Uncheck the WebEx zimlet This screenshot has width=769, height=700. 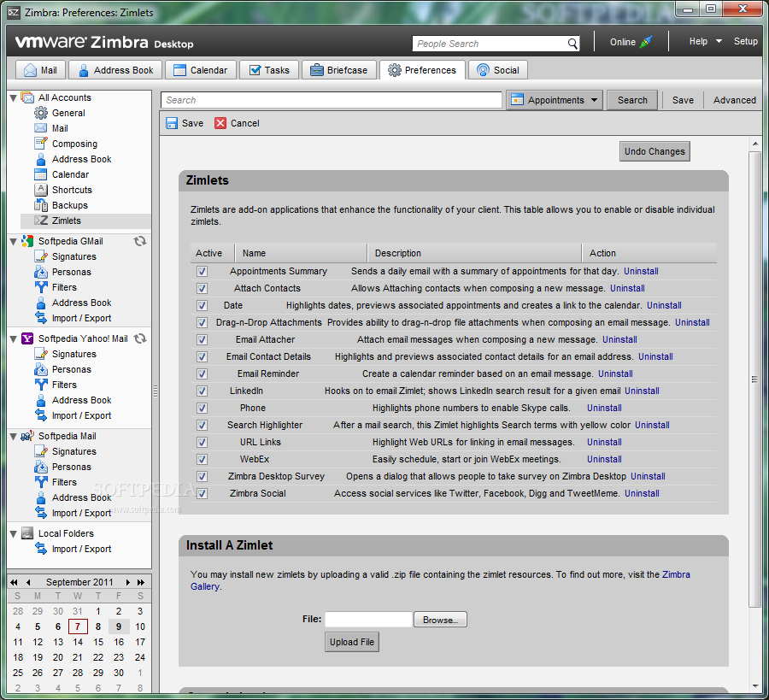[x=202, y=460]
